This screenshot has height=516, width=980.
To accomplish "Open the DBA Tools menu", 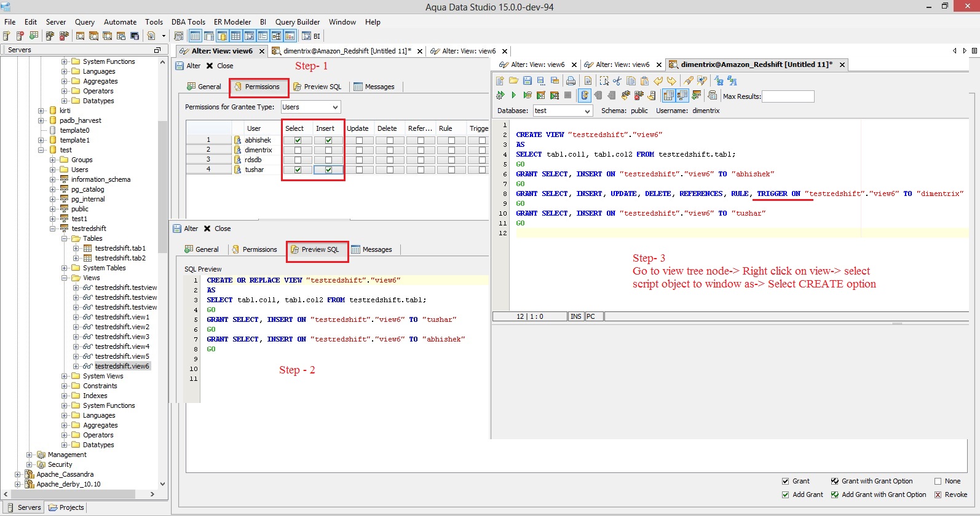I will click(x=188, y=22).
